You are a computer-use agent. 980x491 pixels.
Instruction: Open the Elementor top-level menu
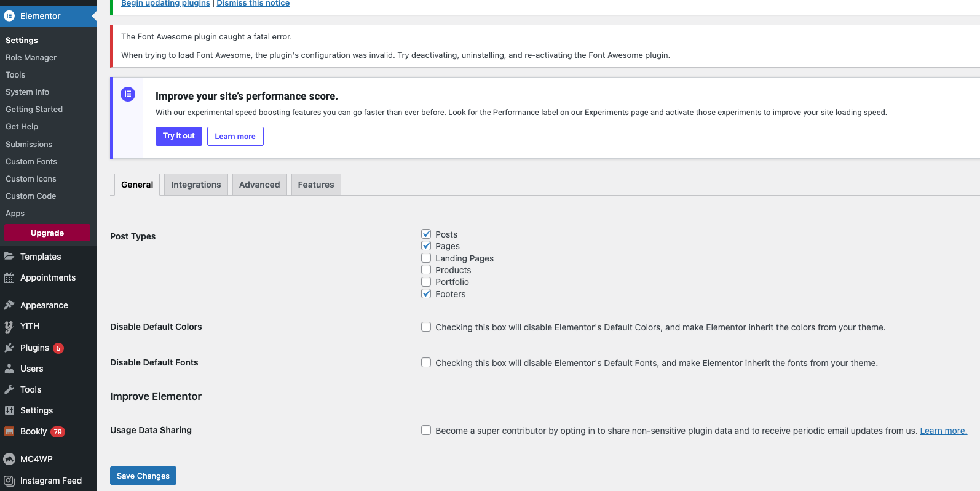[48, 16]
